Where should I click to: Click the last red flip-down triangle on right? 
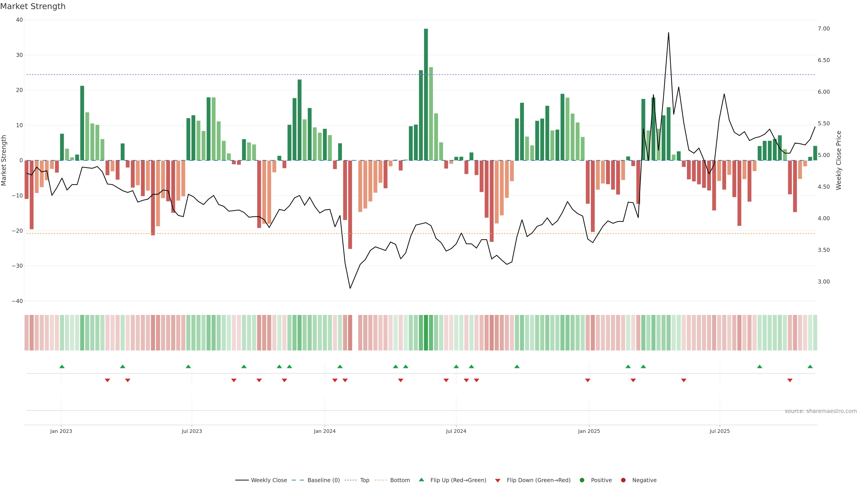pos(790,380)
